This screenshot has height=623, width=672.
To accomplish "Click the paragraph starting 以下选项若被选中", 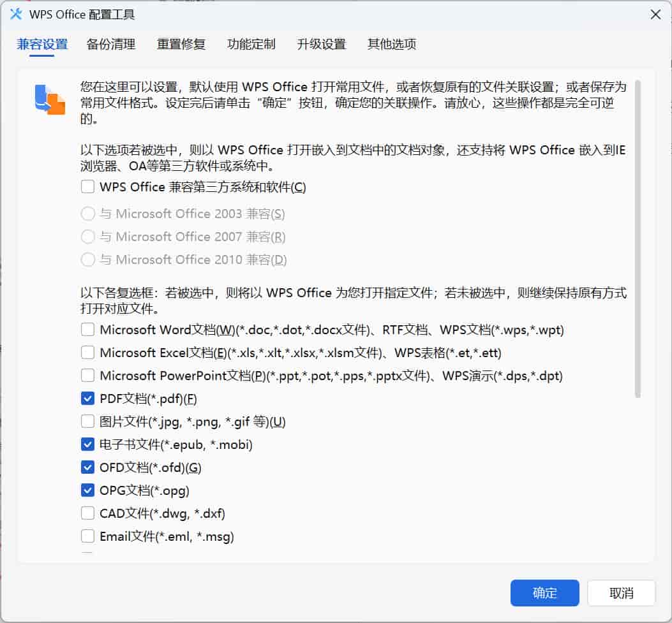I will pos(354,158).
